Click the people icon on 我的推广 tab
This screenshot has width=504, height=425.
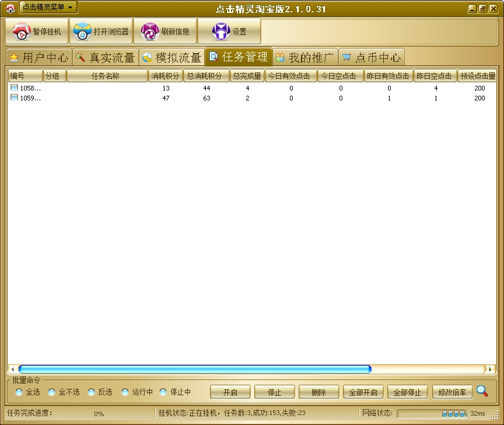[x=280, y=57]
